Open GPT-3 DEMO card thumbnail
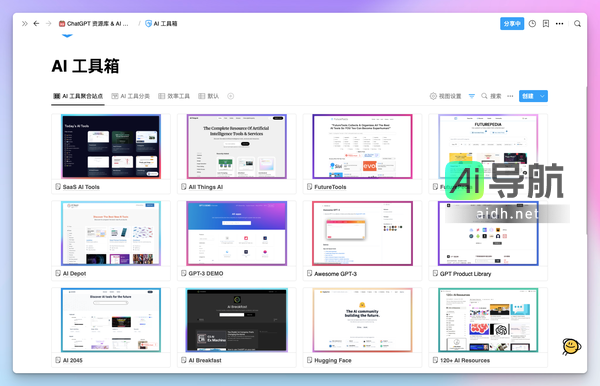The height and width of the screenshot is (386, 600). [x=236, y=233]
